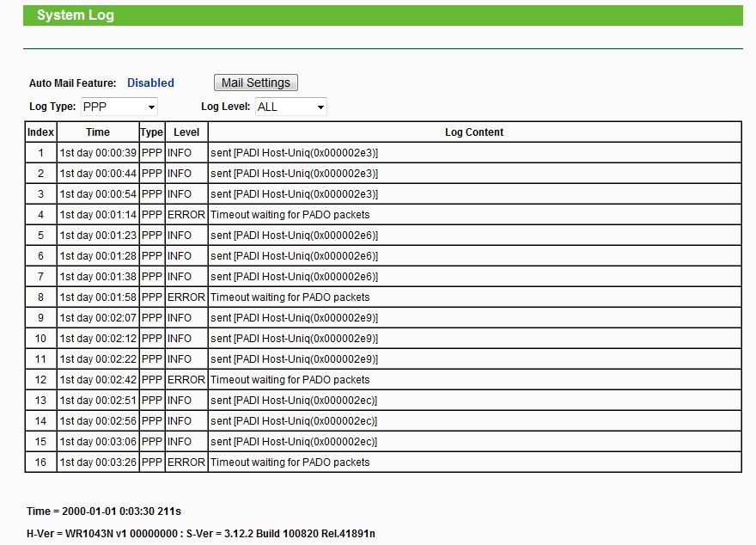Click time cell 1st day 00:02:22
This screenshot has width=756, height=545.
[98, 359]
